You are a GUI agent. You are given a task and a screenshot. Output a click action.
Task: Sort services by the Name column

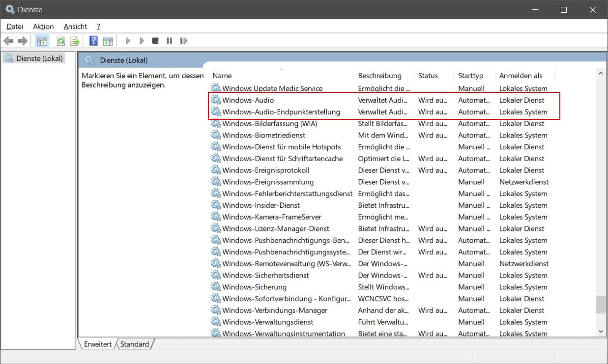coord(222,75)
